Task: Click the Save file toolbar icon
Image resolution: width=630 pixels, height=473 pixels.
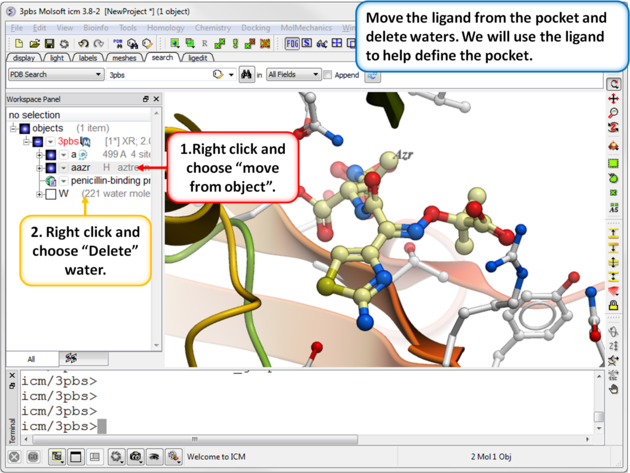Action: (x=49, y=44)
